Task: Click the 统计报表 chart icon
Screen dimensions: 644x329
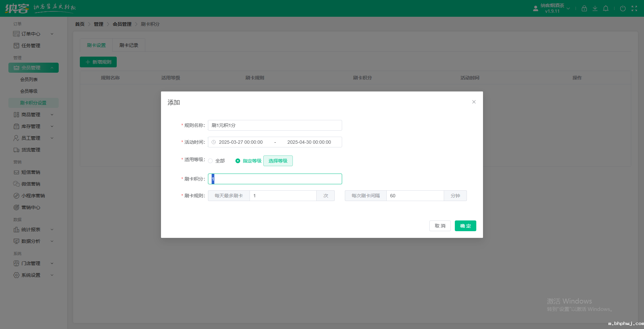Action: 16,229
